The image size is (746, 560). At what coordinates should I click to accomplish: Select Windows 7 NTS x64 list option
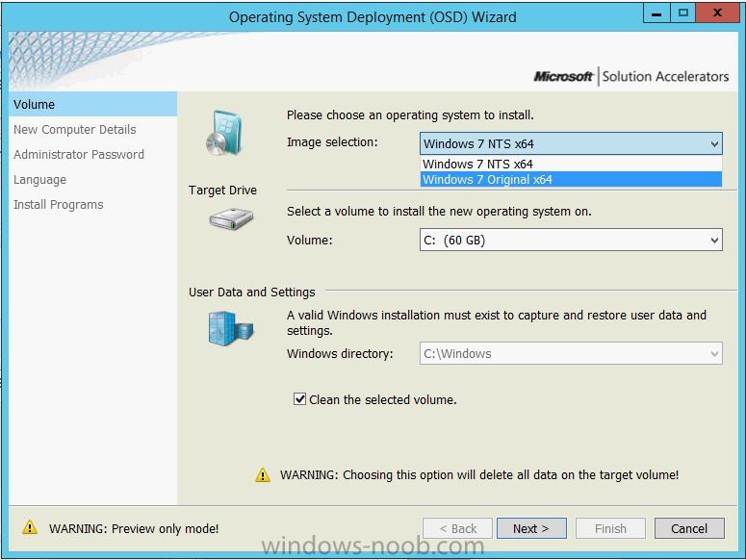point(571,164)
